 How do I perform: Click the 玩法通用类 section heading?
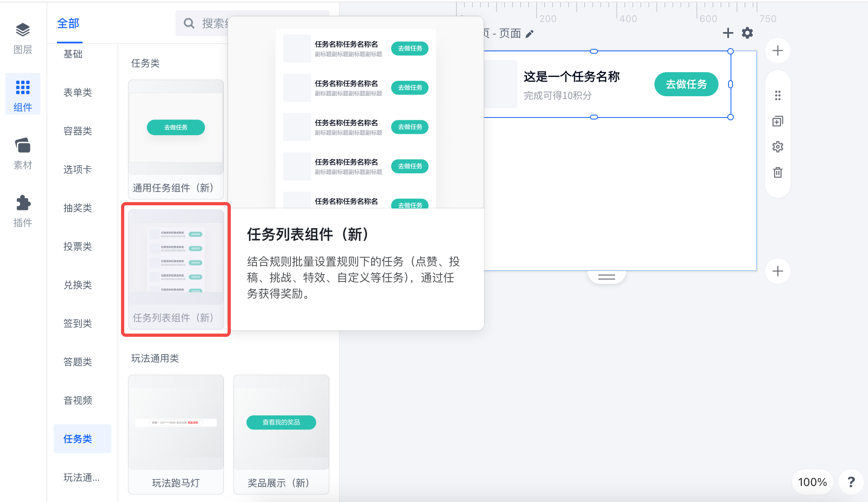coord(155,358)
